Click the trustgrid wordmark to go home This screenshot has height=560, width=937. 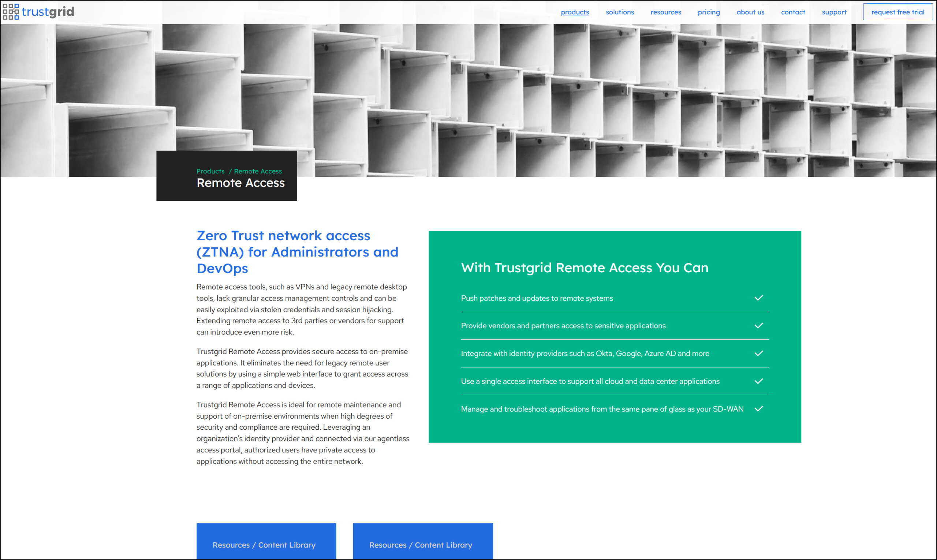click(48, 12)
